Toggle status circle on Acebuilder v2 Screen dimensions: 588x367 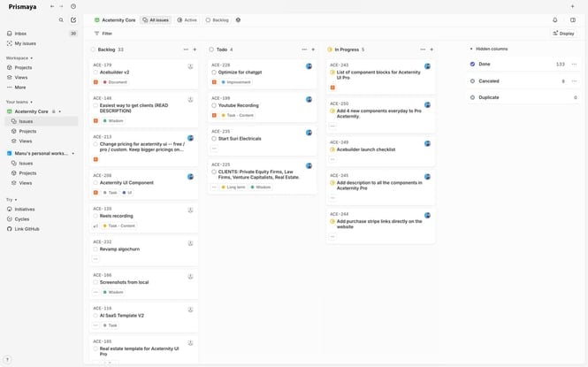tap(95, 73)
